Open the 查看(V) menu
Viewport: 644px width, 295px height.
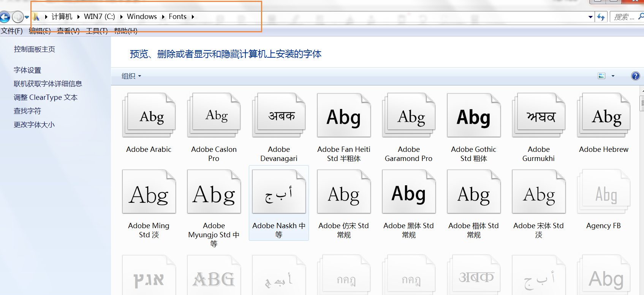point(68,31)
